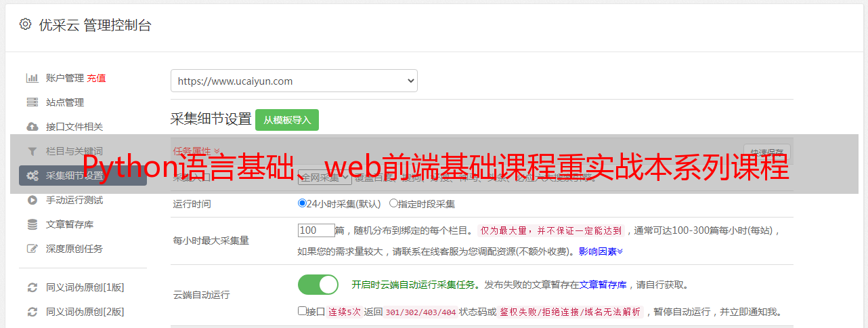Click the 每小时最大采集量 number input field
Image resolution: width=868 pixels, height=328 pixels.
point(316,230)
